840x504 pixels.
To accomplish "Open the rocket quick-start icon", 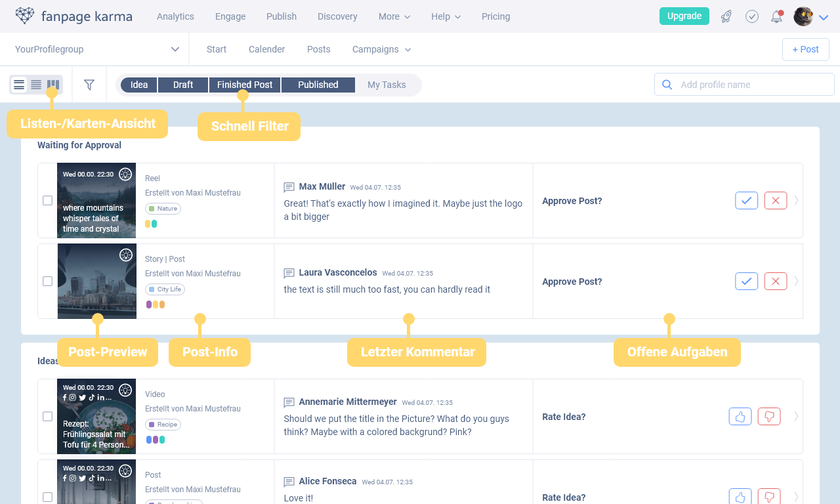I will (726, 16).
